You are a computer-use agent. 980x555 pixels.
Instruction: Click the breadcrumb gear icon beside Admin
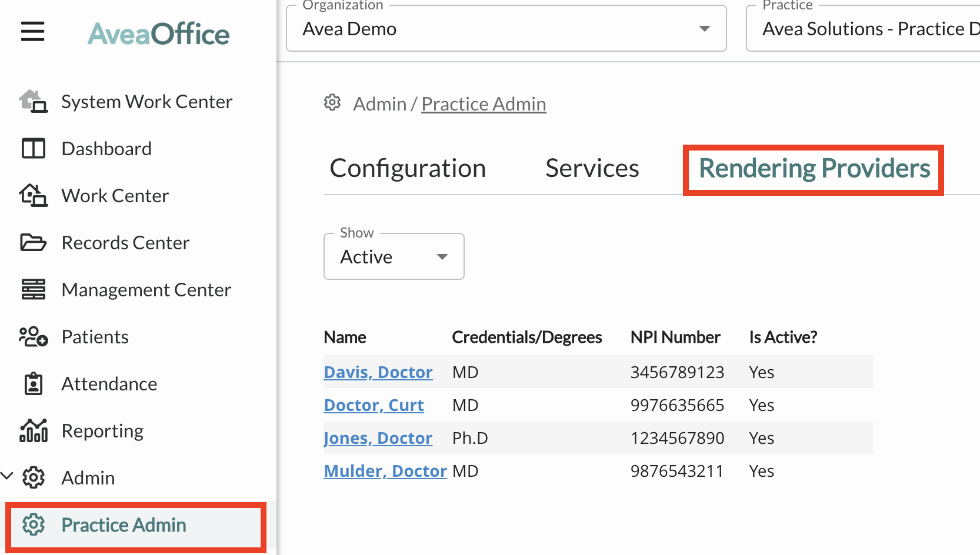pos(332,103)
